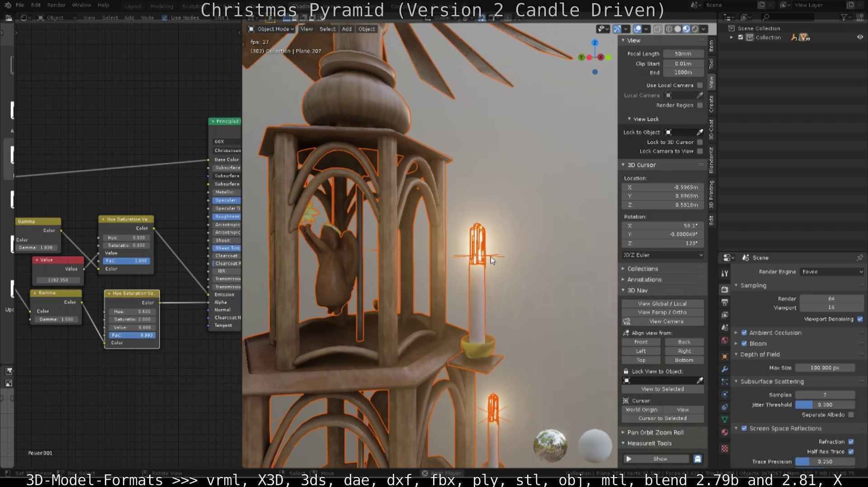The height and width of the screenshot is (487, 868).
Task: Open the World properties tab icon
Action: click(x=725, y=340)
